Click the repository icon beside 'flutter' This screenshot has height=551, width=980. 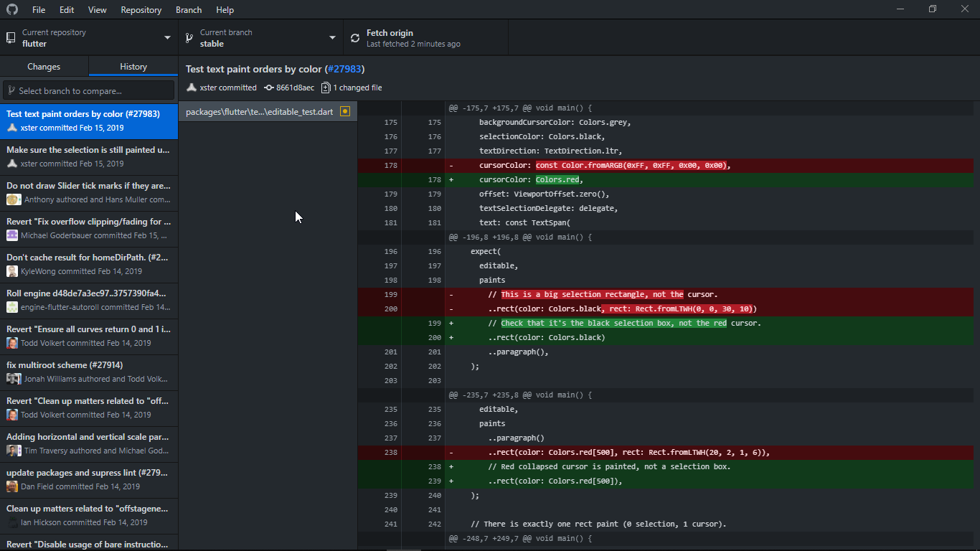tap(10, 37)
